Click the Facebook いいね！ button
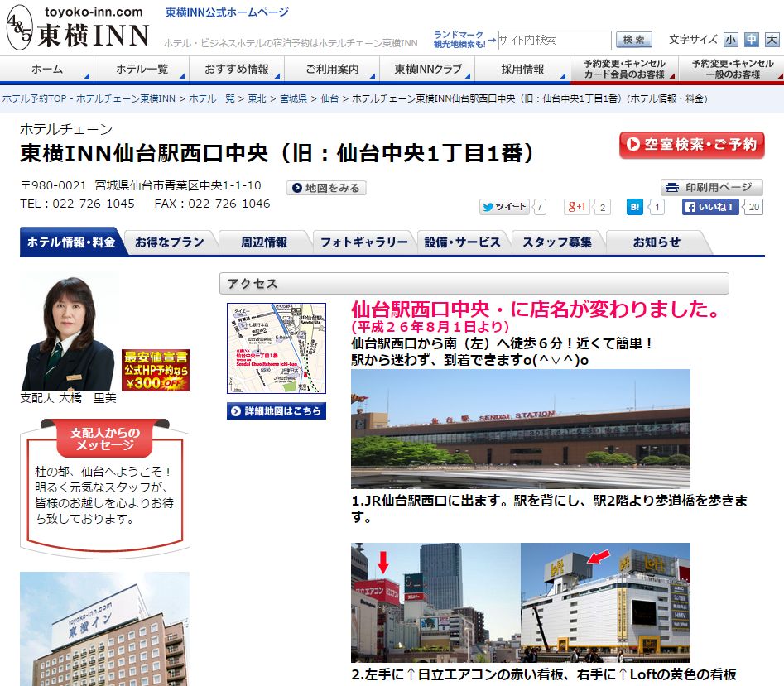Screen dimensions: 784x686 [x=710, y=207]
